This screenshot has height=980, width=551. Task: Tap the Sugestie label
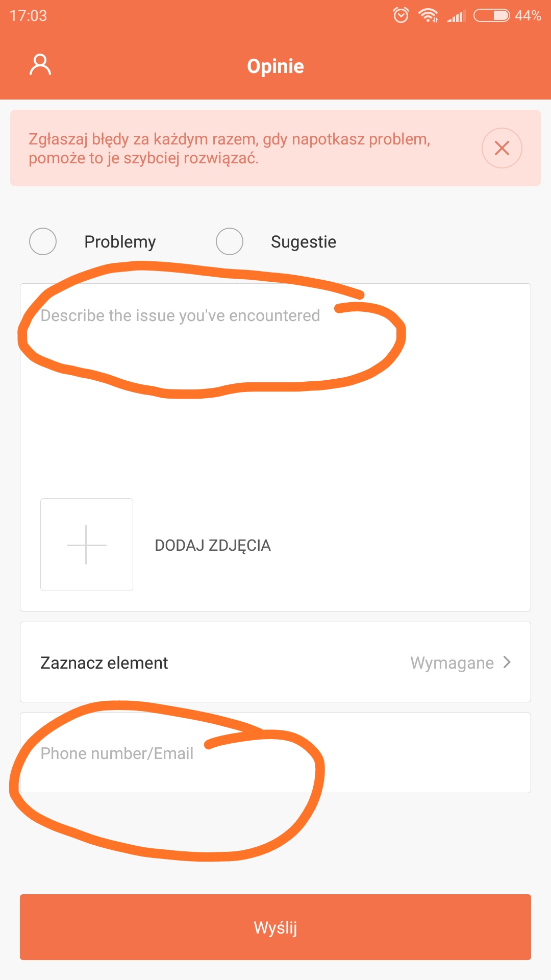click(304, 242)
